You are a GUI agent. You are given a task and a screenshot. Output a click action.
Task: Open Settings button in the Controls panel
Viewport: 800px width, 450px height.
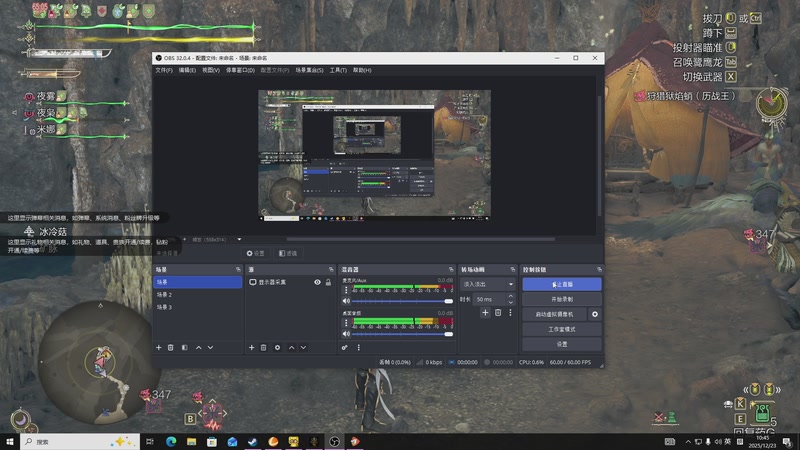point(562,344)
